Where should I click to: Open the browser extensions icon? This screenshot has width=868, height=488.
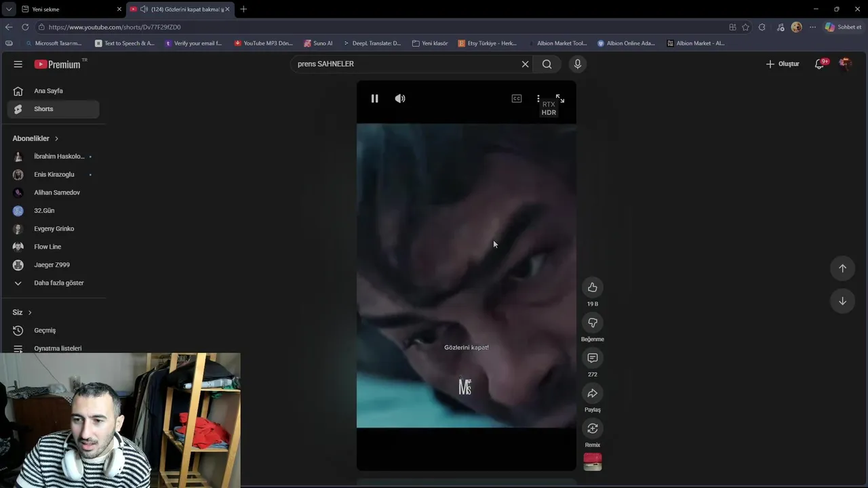(x=762, y=27)
